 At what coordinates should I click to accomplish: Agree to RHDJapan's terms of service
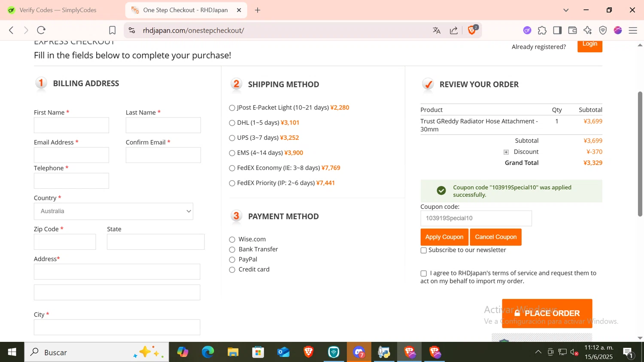click(423, 273)
